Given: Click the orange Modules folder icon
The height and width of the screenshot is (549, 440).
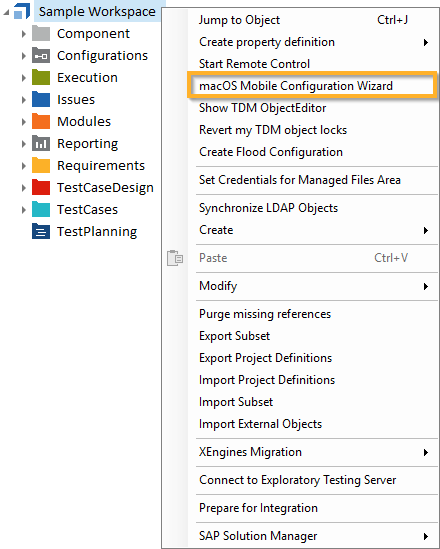Looking at the screenshot, I should point(41,121).
